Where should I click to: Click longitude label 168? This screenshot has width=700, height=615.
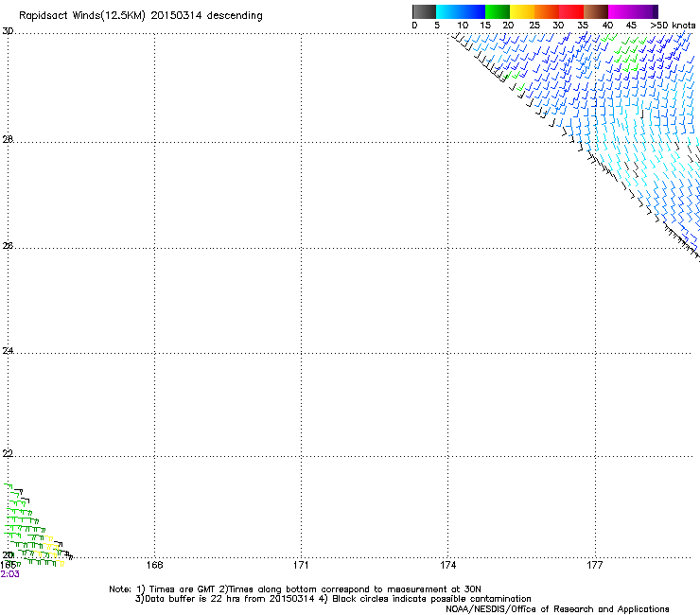154,566
